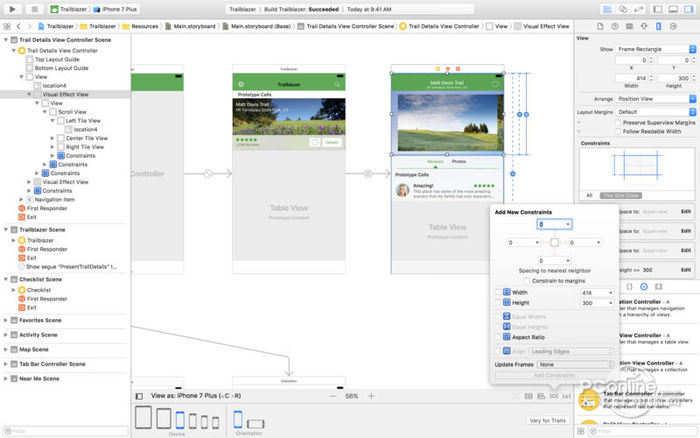
Task: Collapse the Trailblazer Scene tree item
Action: pos(5,230)
